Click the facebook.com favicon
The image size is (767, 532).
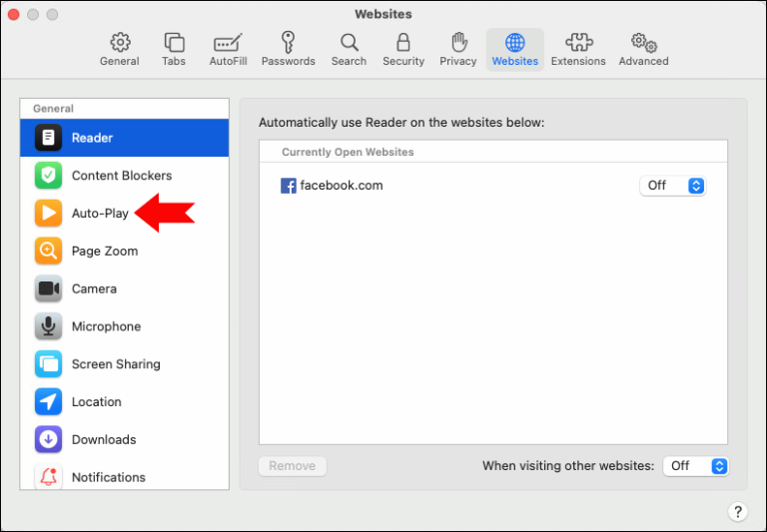click(288, 186)
